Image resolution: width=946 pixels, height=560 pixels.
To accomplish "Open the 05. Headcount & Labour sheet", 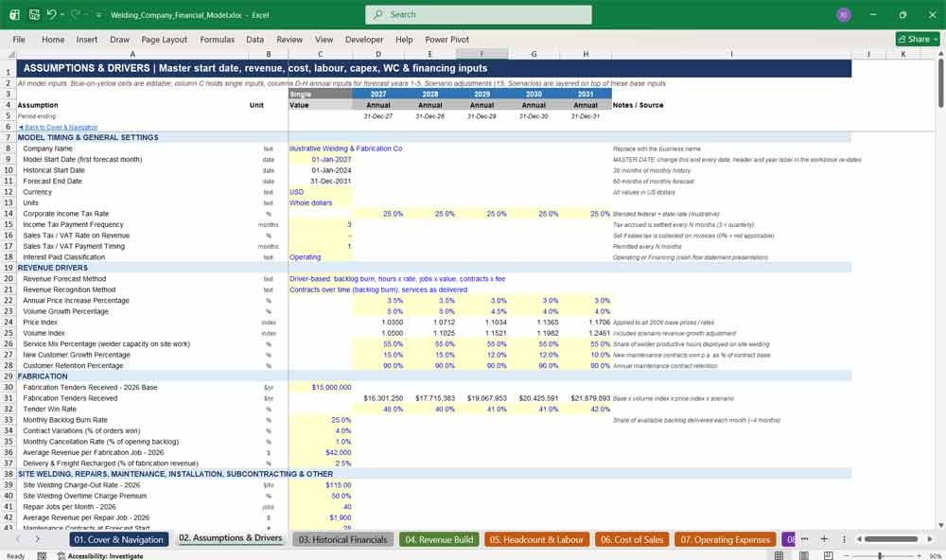I will pos(536,539).
